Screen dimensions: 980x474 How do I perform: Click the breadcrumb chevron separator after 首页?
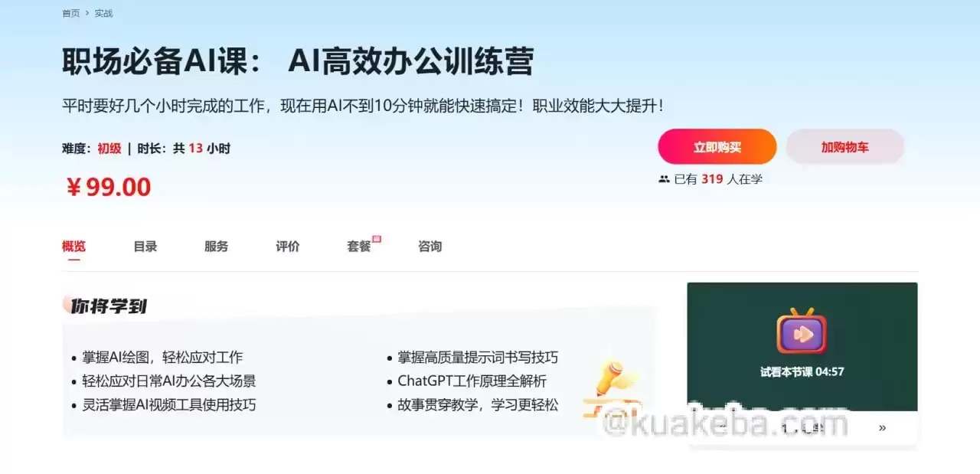click(87, 13)
